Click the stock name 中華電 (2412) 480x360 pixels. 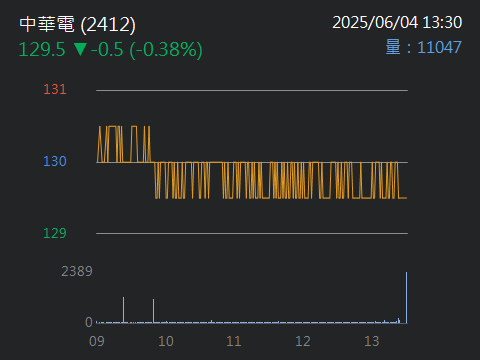tap(77, 25)
